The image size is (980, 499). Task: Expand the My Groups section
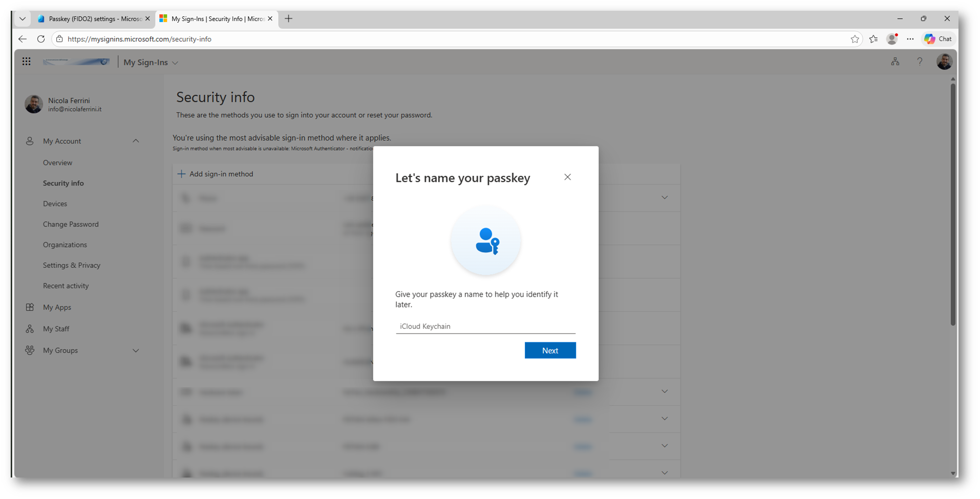pyautogui.click(x=136, y=351)
